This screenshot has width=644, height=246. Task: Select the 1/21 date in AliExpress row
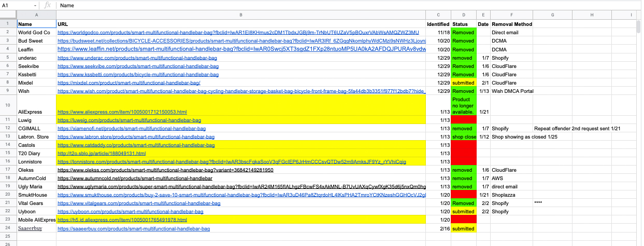pos(483,105)
